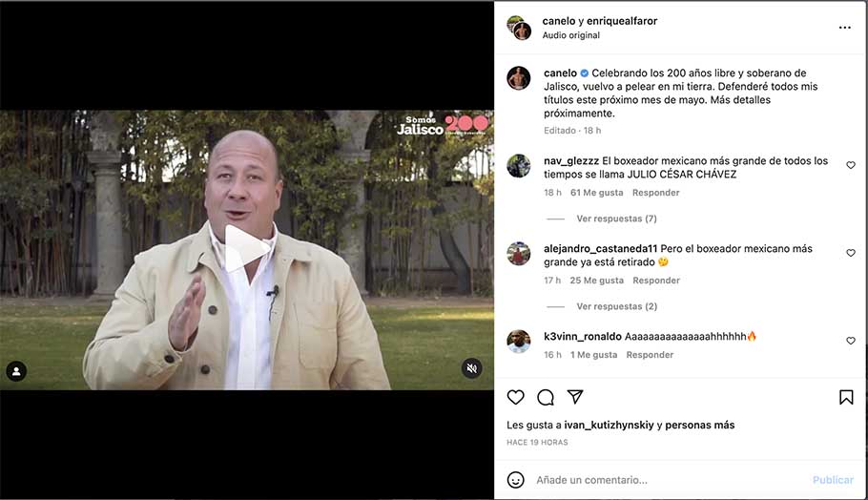Viewport: 868px width, 500px height.
Task: Reply to nav_glezzz's comment via Responder
Action: (x=656, y=193)
